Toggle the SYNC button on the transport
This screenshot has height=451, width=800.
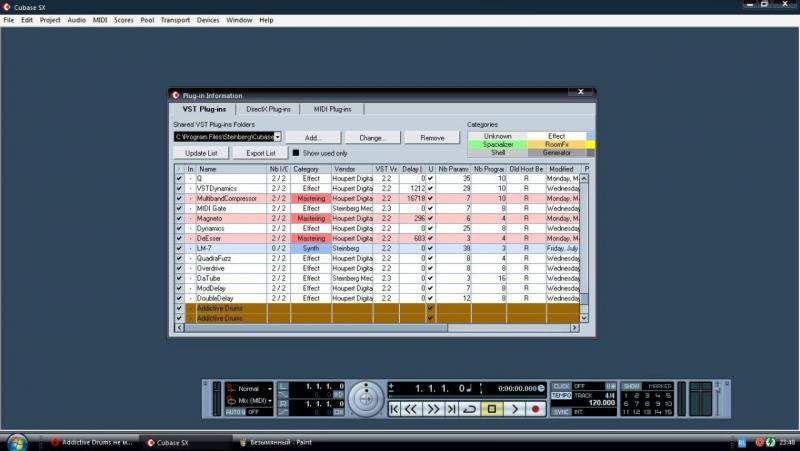click(x=561, y=412)
